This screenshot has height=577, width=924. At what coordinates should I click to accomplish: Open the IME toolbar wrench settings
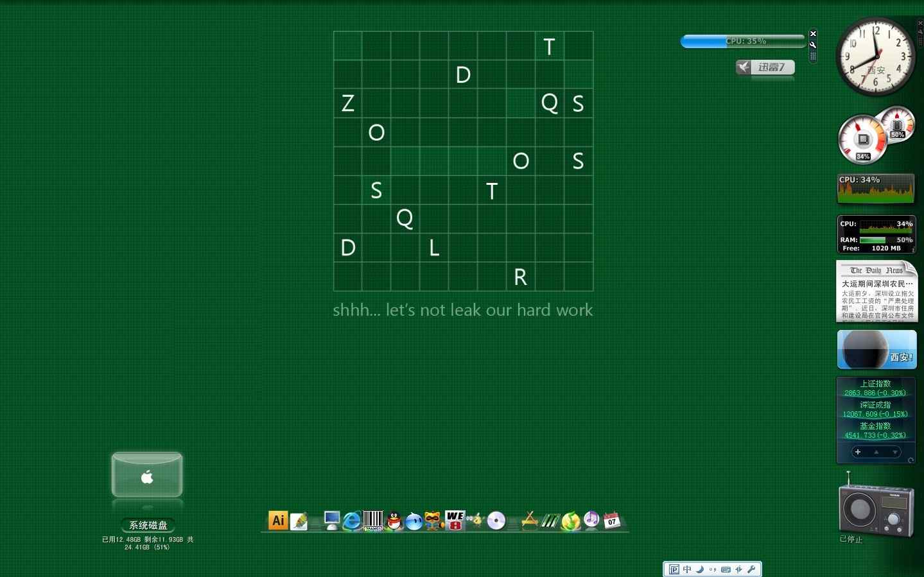point(752,569)
